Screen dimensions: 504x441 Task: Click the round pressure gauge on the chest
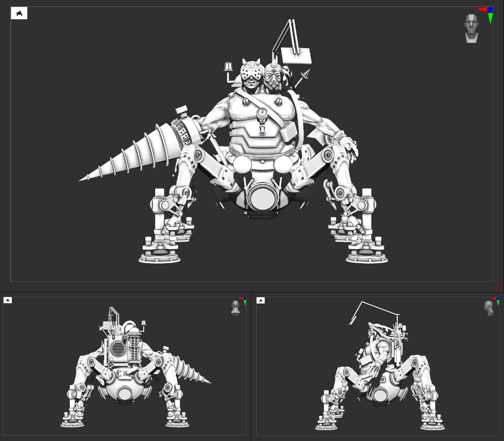pos(262,112)
